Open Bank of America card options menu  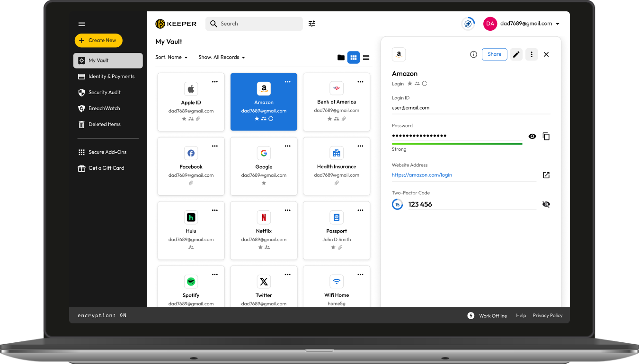pyautogui.click(x=360, y=82)
